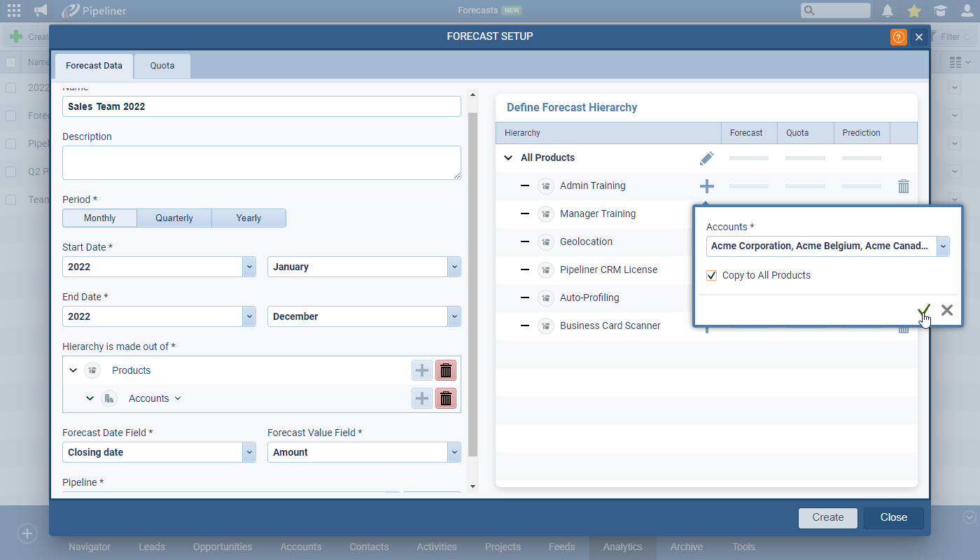Open the Forecast Data tab
This screenshot has height=560, width=980.
point(94,66)
